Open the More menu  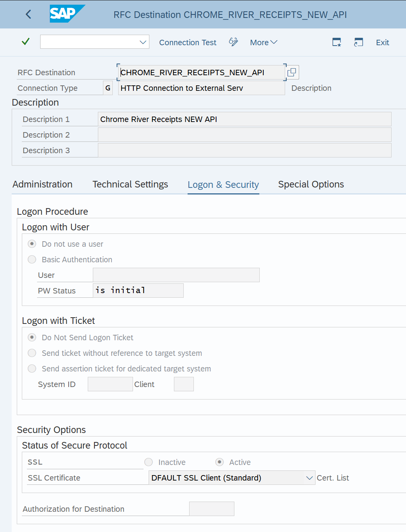(x=263, y=42)
